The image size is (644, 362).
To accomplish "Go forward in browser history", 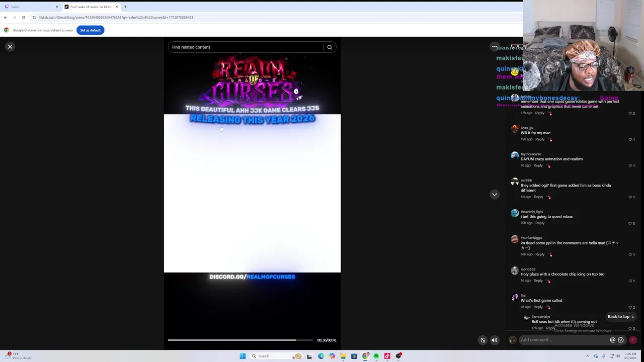I will click(x=15, y=18).
